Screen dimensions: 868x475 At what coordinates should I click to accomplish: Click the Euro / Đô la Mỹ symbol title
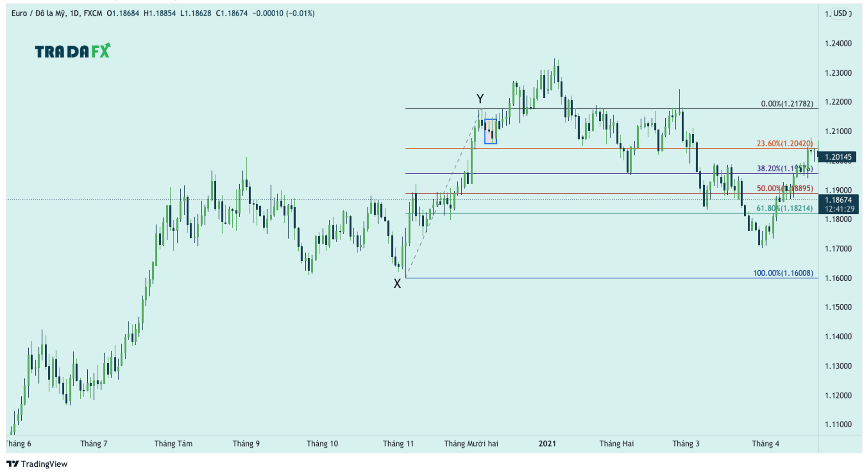click(38, 13)
